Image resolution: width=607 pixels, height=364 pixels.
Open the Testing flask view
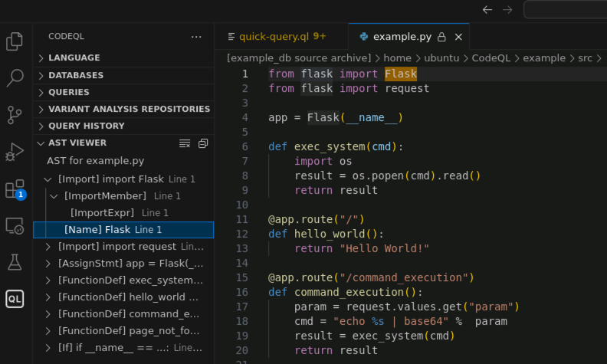coord(15,263)
